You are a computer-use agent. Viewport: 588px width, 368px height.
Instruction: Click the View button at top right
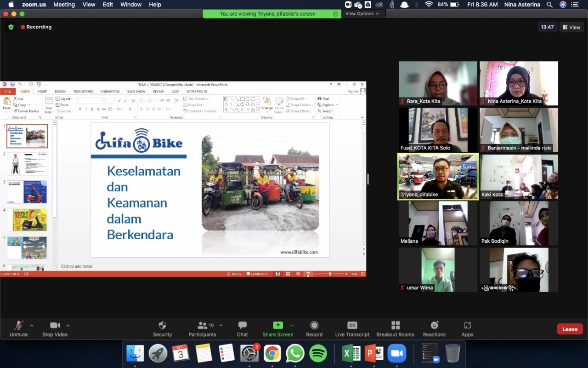click(x=571, y=27)
